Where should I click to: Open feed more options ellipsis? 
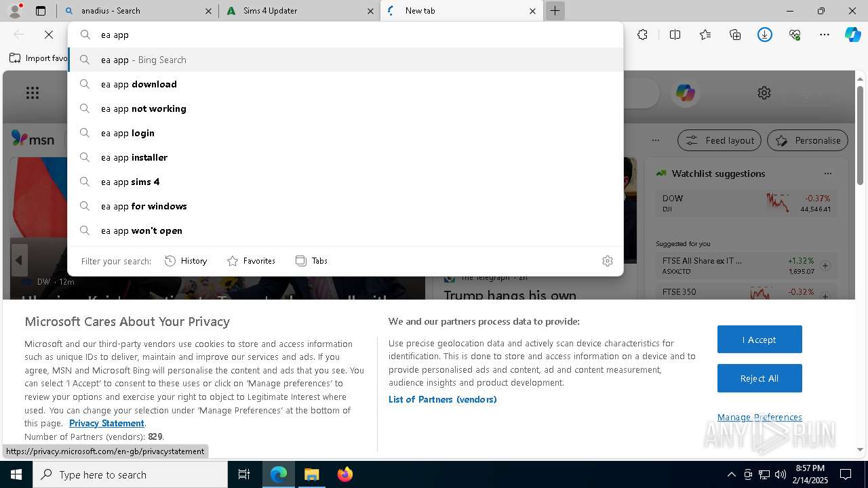[655, 140]
